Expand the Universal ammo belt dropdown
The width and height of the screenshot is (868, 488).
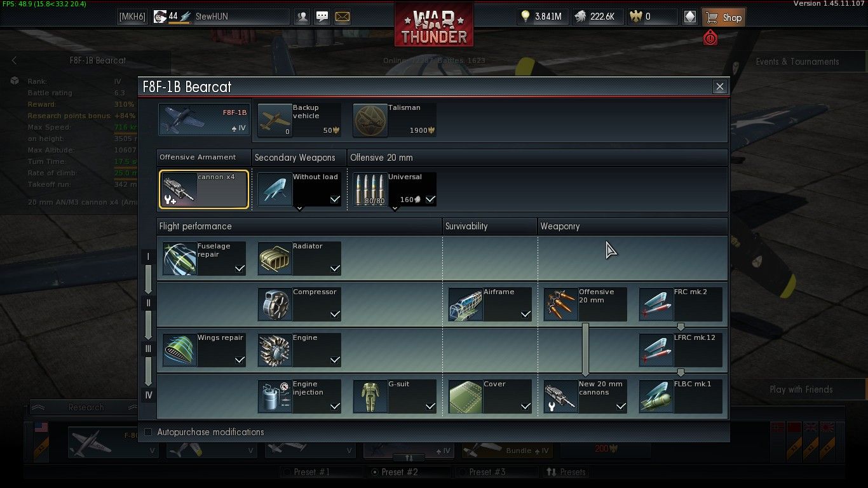(395, 208)
